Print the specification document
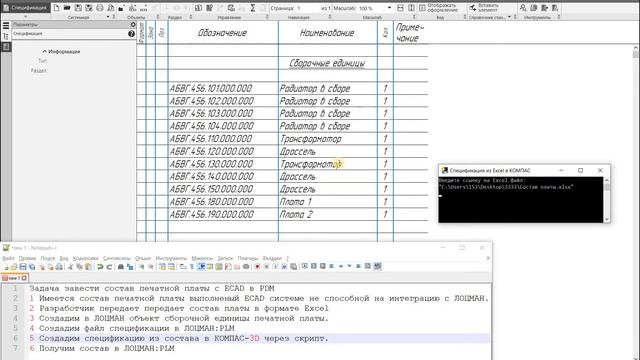Screen dimensions: 640x360 click(x=100, y=8)
